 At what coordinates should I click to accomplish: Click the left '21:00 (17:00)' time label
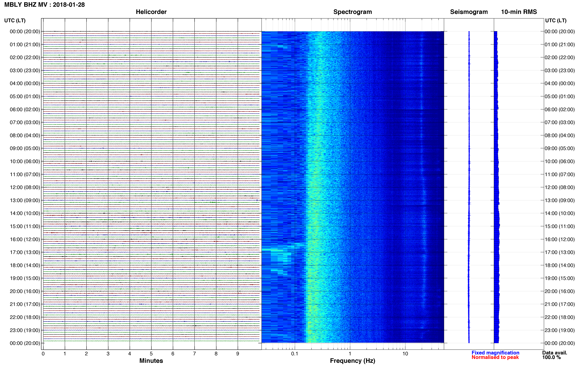coord(25,304)
